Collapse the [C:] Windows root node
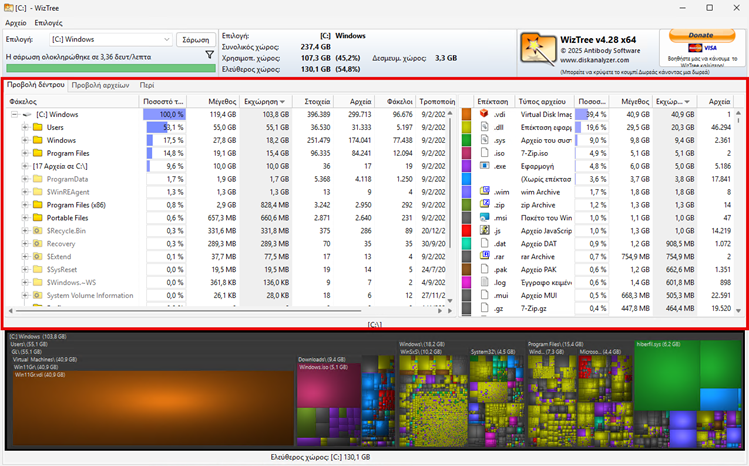Viewport: 749px width, 466px height. (12, 115)
